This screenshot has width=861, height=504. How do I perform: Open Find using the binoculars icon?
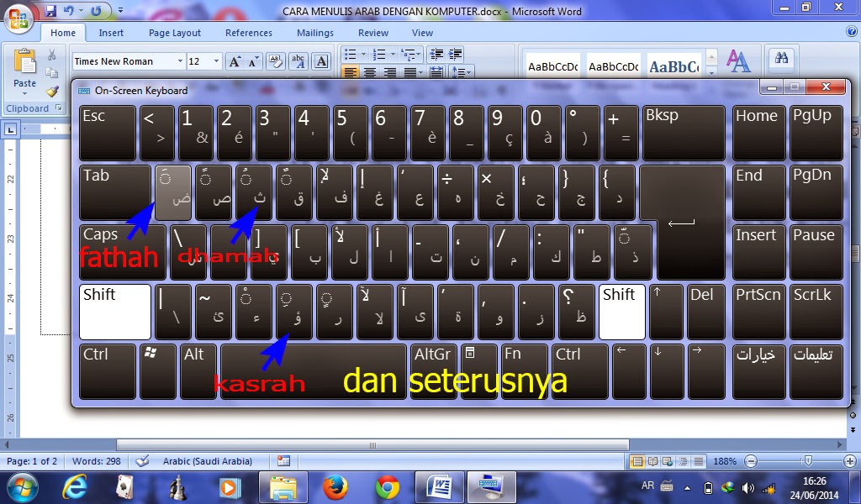781,58
